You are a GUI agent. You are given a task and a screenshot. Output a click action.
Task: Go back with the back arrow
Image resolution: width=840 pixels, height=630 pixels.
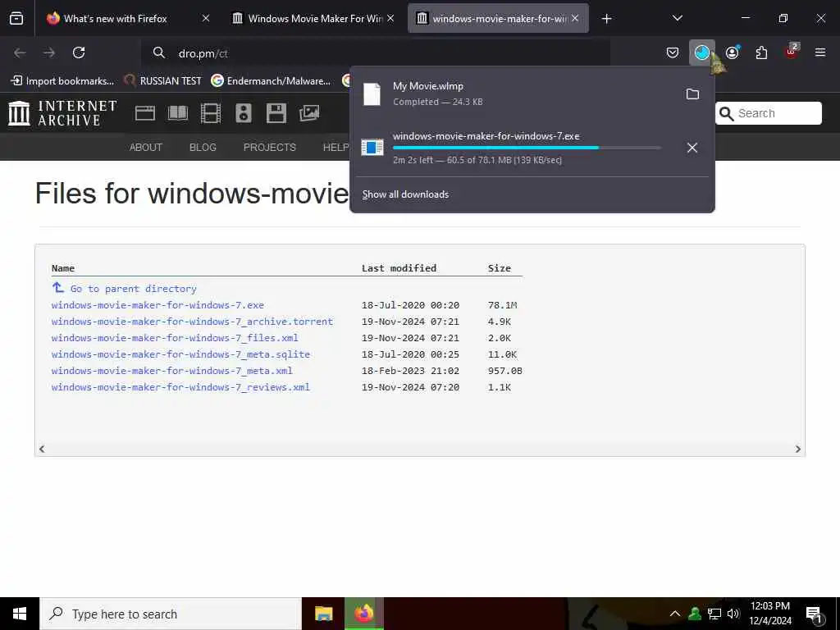coord(20,52)
